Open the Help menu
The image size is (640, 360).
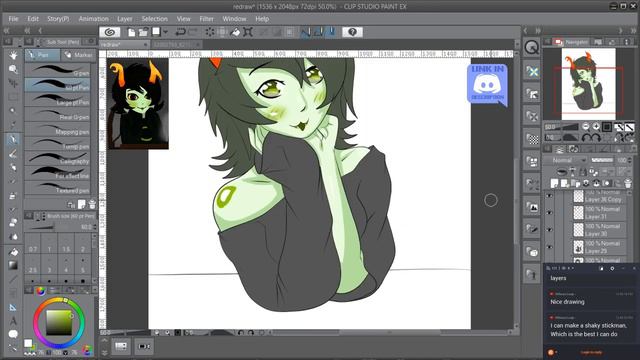pyautogui.click(x=262, y=19)
